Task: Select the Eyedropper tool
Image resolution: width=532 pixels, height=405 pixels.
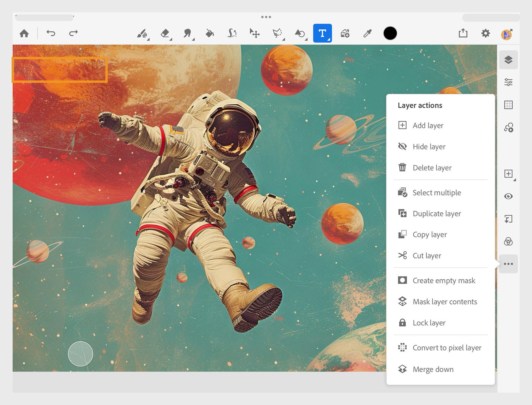Action: [367, 33]
